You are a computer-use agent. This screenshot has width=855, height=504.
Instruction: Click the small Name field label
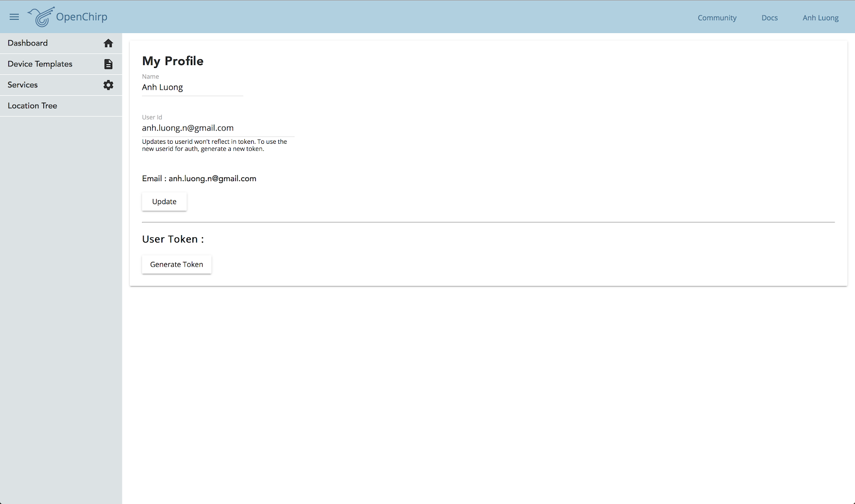coord(150,76)
